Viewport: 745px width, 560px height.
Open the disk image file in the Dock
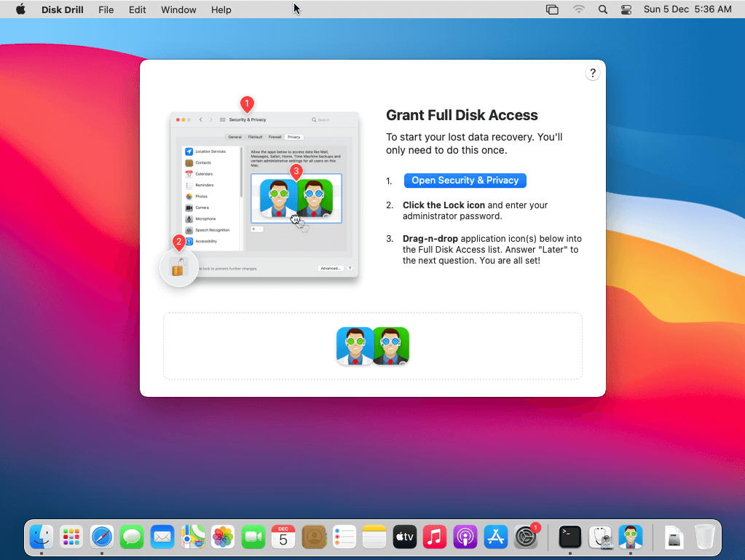(674, 538)
